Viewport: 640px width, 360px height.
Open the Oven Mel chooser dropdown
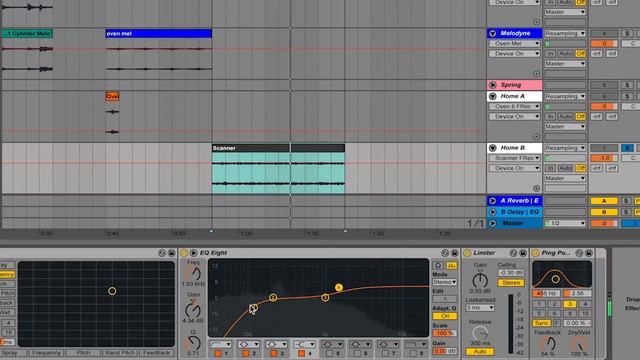[515, 43]
